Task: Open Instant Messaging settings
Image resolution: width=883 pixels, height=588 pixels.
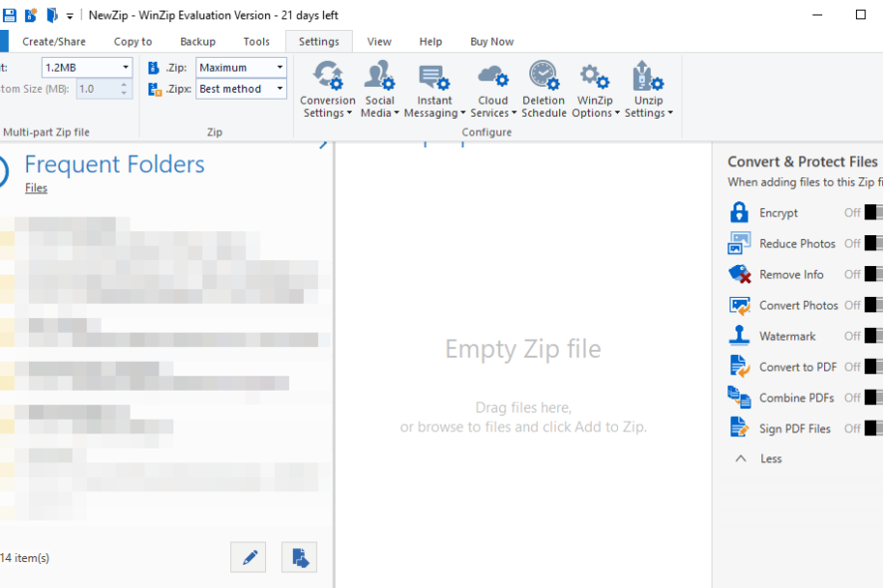Action: (435, 90)
